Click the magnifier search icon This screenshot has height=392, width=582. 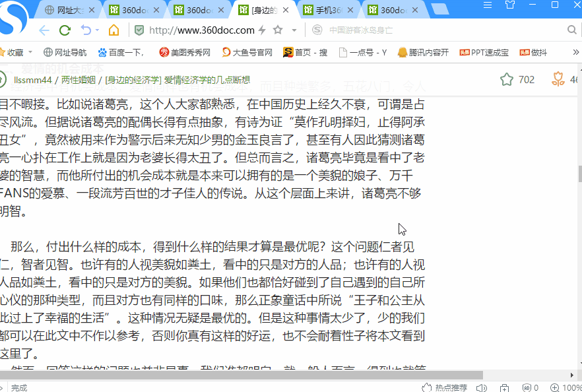point(571,30)
